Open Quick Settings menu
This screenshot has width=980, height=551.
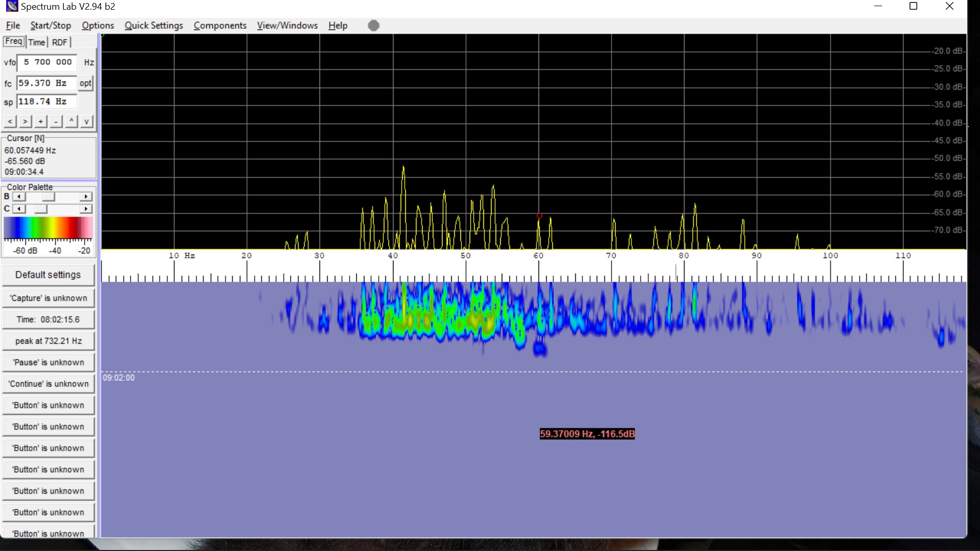[154, 26]
